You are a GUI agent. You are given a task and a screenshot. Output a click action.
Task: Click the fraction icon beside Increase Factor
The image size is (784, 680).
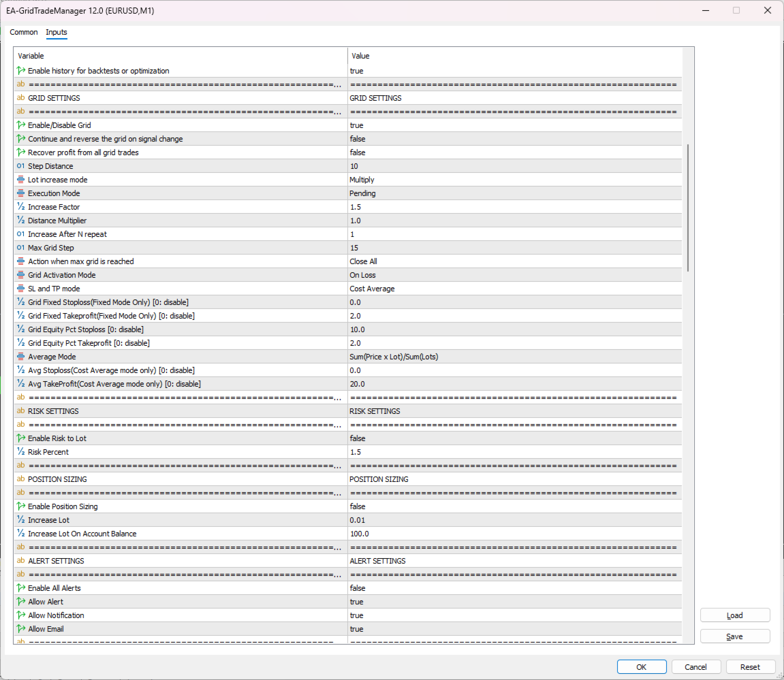(20, 207)
